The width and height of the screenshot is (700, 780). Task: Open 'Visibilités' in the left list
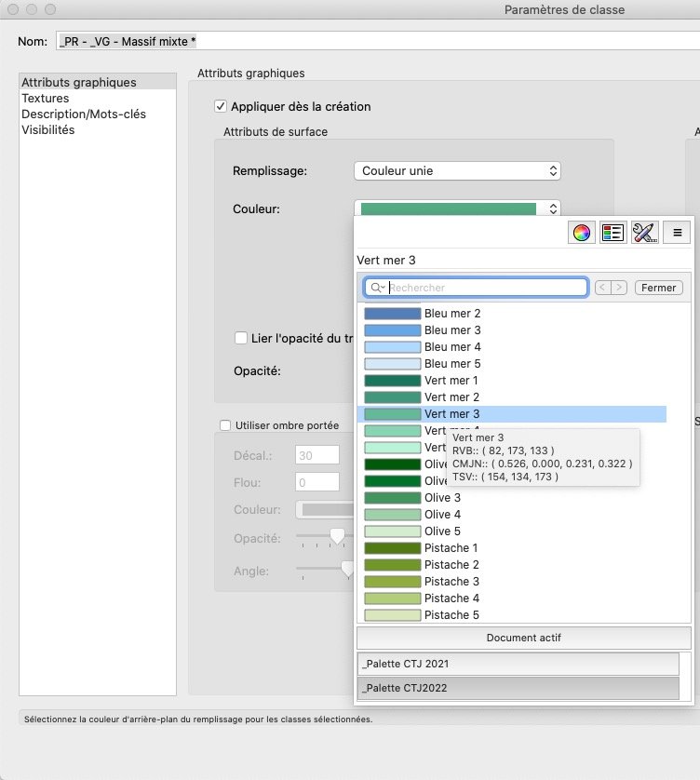(x=48, y=129)
